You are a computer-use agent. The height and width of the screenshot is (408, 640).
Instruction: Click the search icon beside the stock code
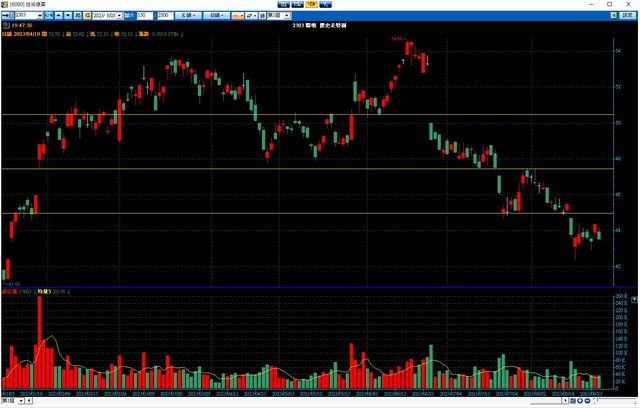click(50, 16)
